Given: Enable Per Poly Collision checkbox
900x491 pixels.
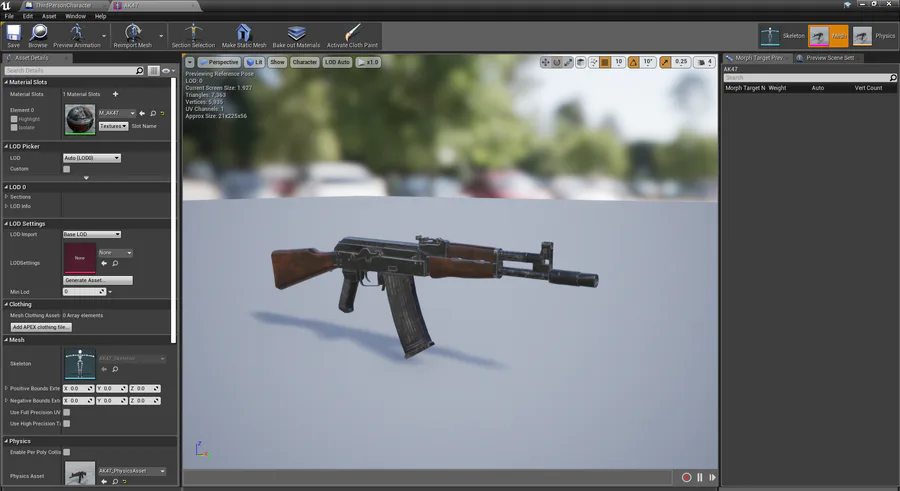Looking at the screenshot, I should coord(67,452).
